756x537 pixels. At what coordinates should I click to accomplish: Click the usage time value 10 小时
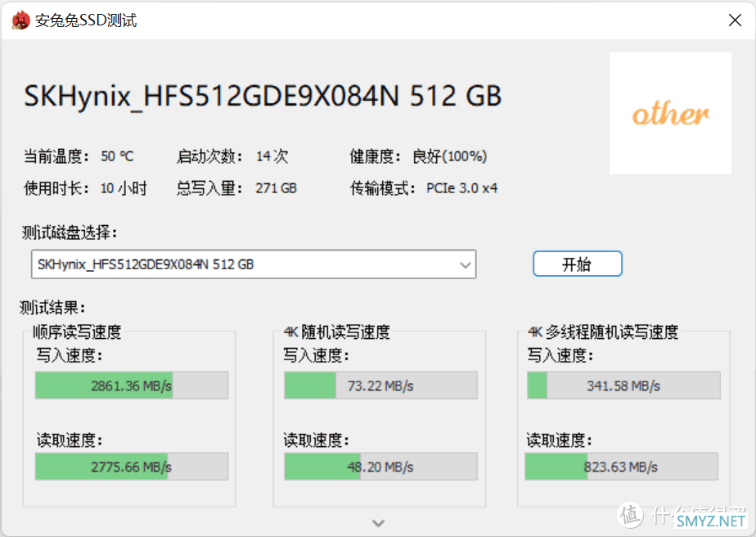124,188
